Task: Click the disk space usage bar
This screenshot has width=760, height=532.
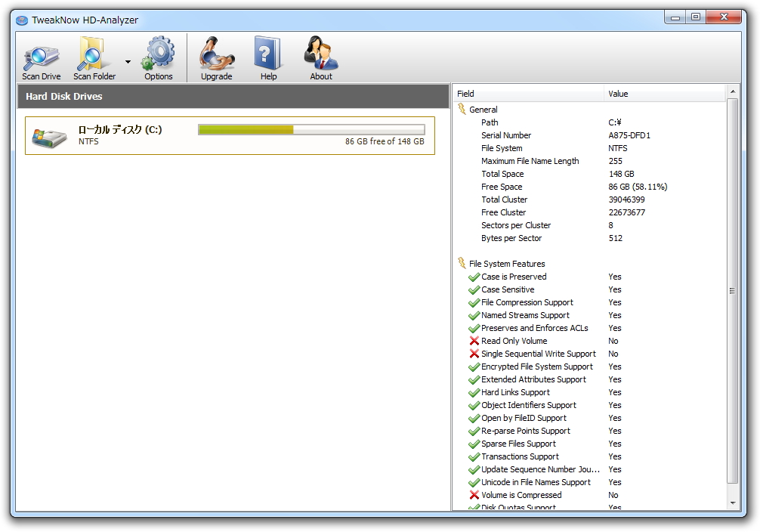Action: (311, 129)
